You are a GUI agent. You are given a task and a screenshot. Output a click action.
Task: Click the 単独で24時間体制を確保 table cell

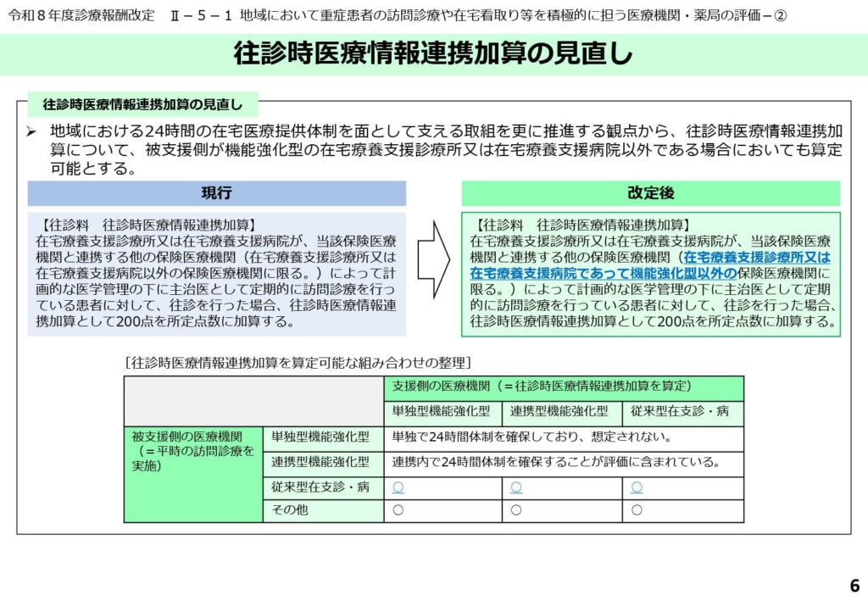click(563, 438)
